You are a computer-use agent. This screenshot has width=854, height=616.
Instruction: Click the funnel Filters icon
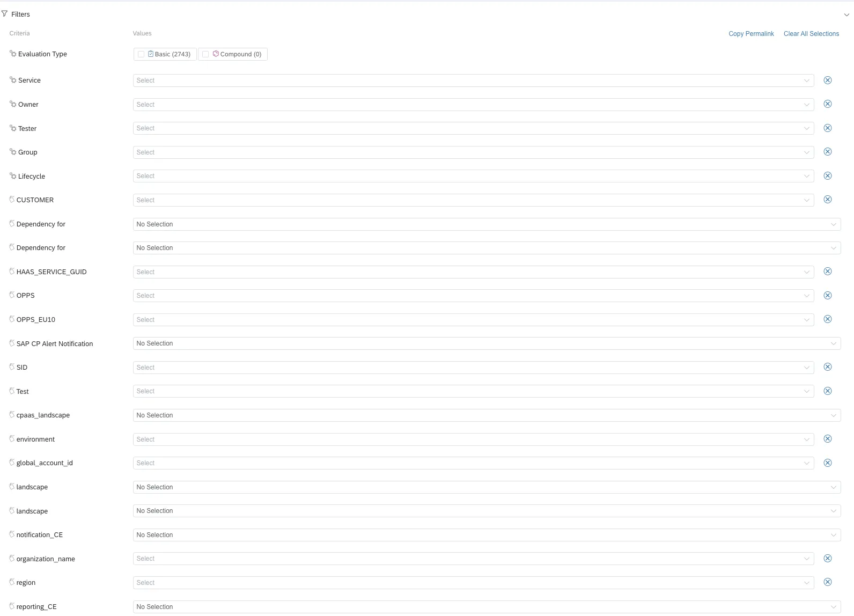(5, 14)
